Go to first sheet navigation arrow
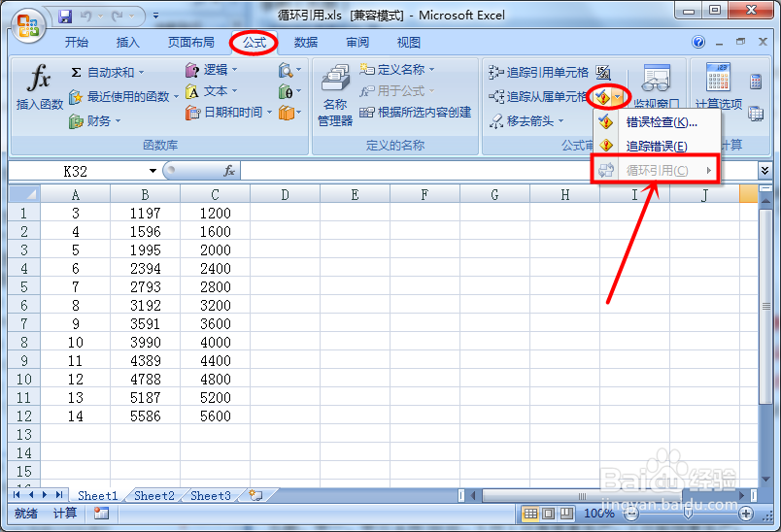Viewport: 781px width, 532px height. [17, 495]
